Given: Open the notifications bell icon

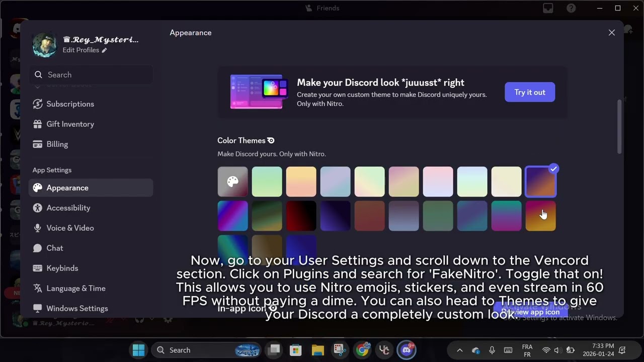Looking at the screenshot, I should [623, 350].
